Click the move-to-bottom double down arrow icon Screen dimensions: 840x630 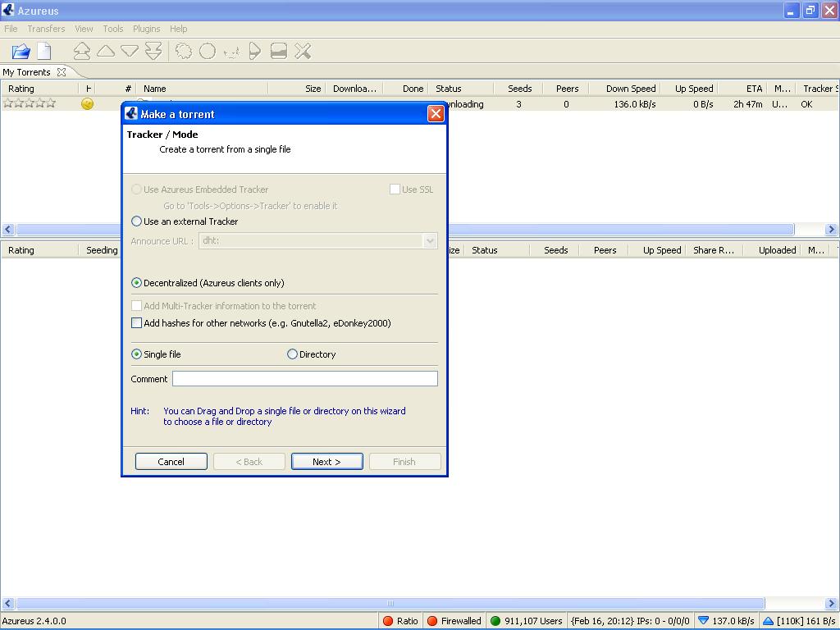coord(153,52)
